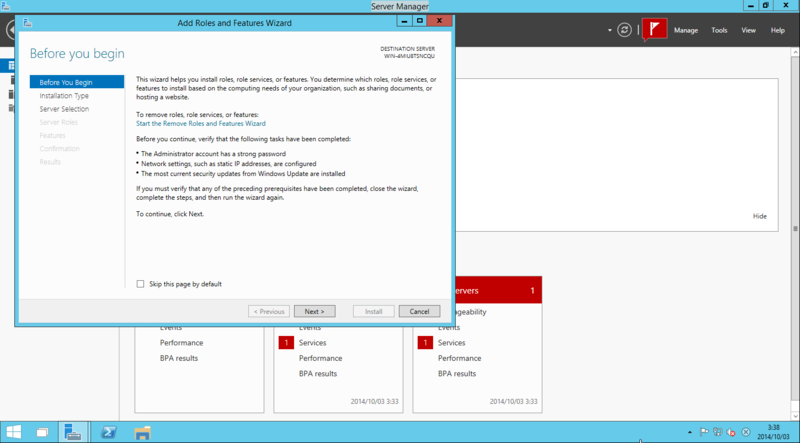Click Performance in the All Servers tile

[459, 358]
